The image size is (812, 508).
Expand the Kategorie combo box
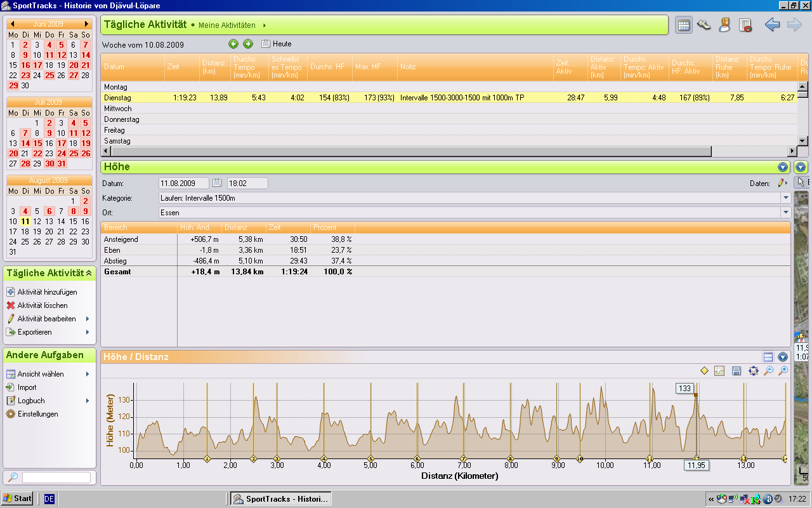tap(786, 198)
